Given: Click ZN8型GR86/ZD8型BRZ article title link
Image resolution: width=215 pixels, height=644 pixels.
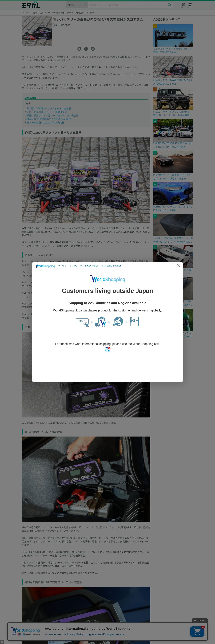Looking at the screenshot, I should coord(172,145).
